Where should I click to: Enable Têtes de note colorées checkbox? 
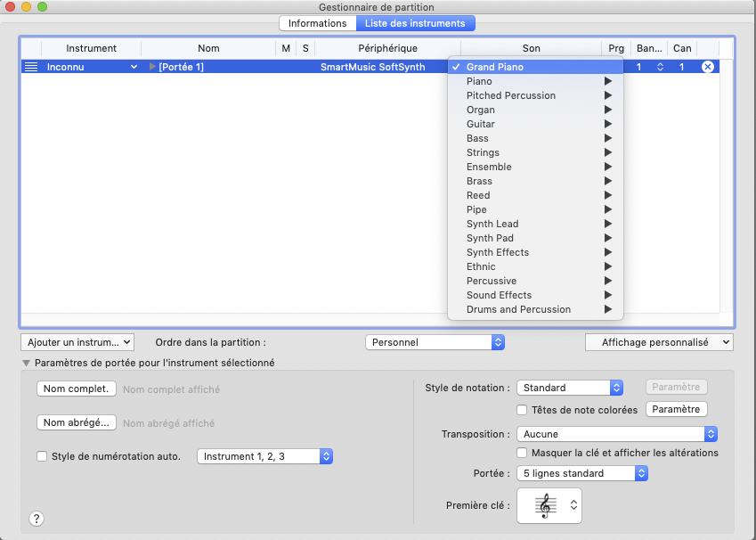tap(523, 410)
